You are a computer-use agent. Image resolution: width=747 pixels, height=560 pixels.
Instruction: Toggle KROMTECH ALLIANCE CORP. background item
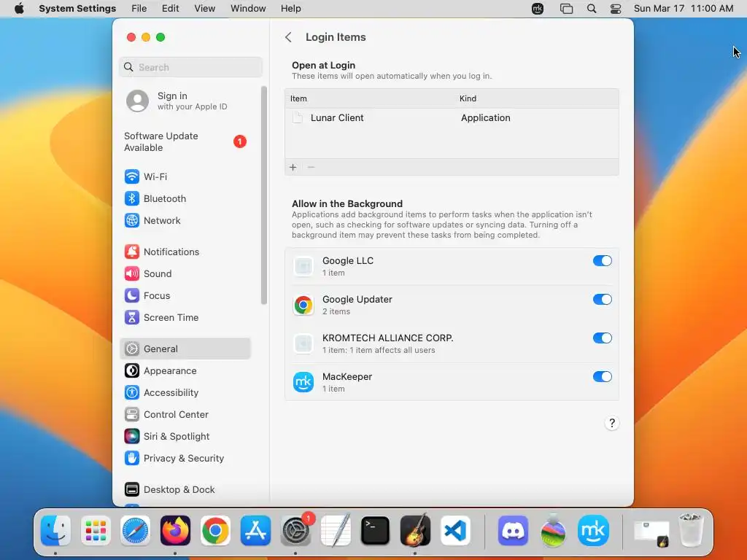tap(602, 338)
